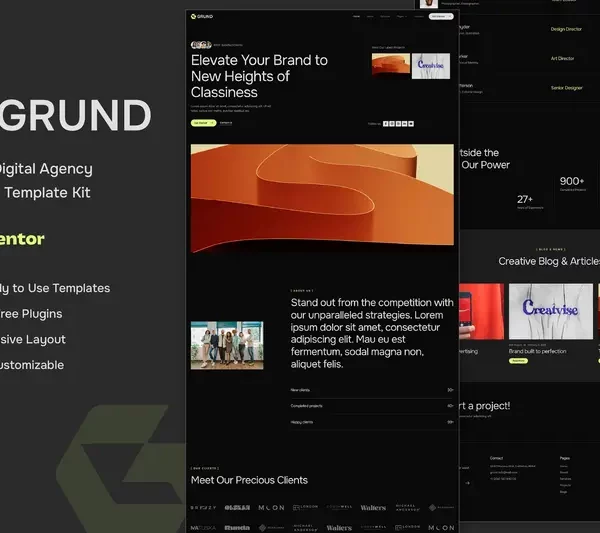Click the green Get Started button under the hero text
This screenshot has height=533, width=600.
pos(204,123)
